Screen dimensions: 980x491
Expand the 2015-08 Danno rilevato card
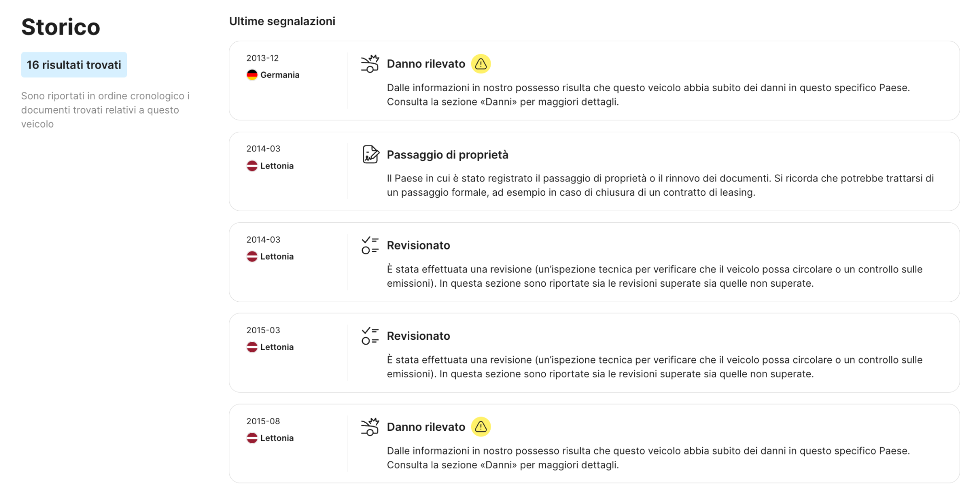[x=426, y=426]
